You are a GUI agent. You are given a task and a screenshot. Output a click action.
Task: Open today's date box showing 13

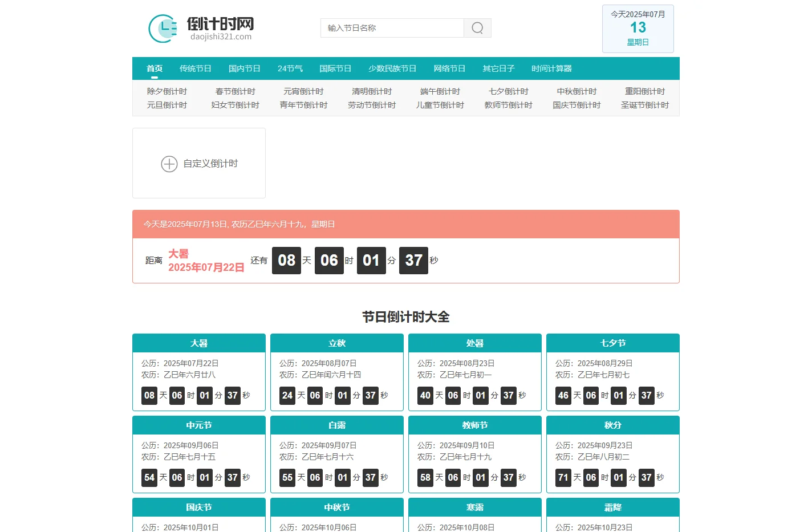(x=638, y=29)
